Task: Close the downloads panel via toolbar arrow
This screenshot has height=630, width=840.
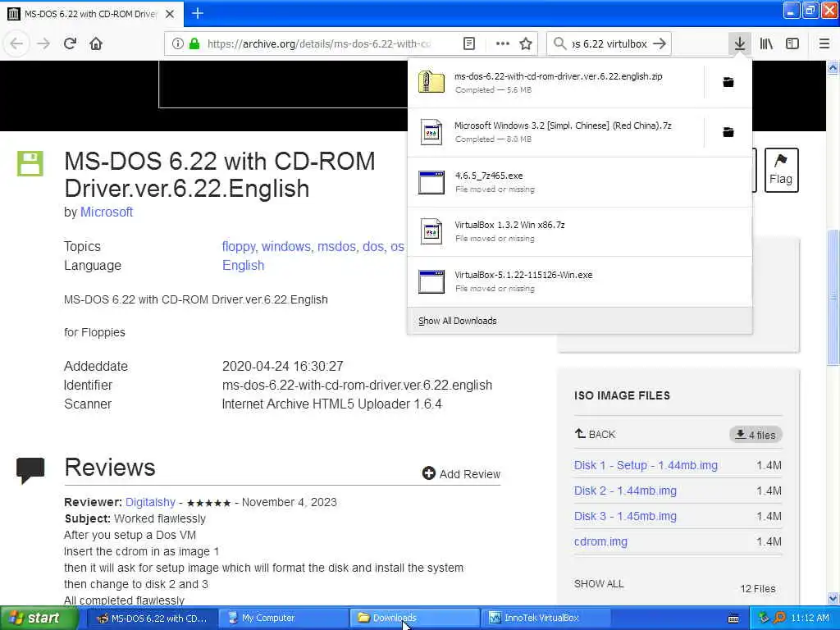Action: [739, 43]
